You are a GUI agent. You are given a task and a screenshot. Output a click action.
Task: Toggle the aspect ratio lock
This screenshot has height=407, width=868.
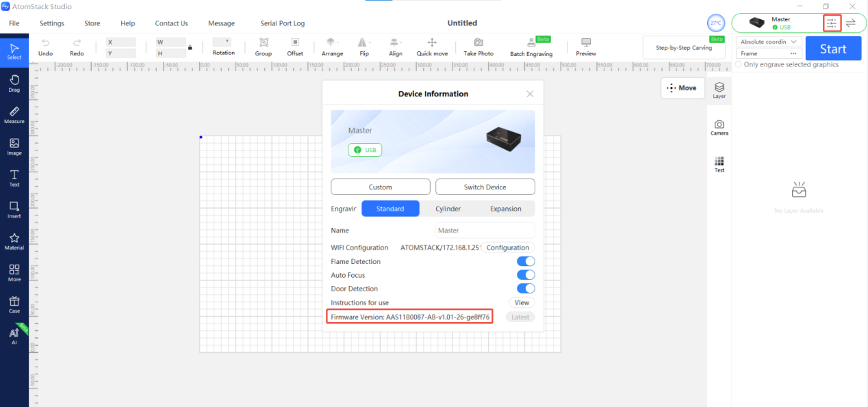(x=190, y=47)
